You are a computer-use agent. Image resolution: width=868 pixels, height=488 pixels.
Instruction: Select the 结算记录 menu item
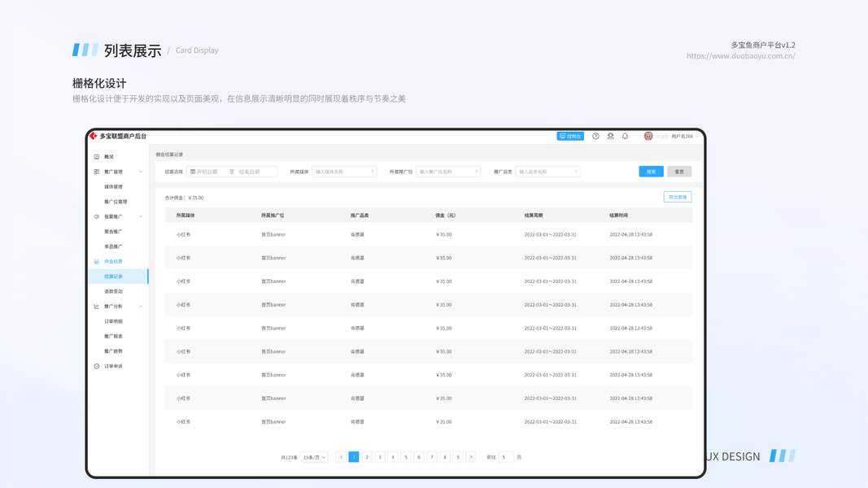coord(118,276)
